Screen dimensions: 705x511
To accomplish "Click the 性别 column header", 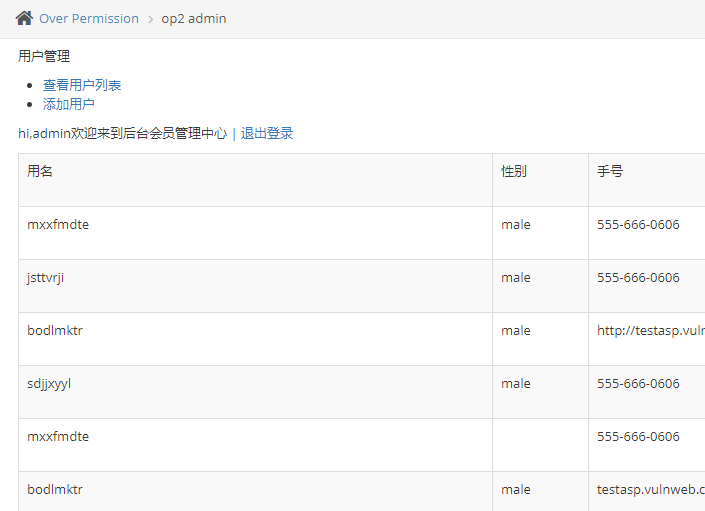I will 540,180.
